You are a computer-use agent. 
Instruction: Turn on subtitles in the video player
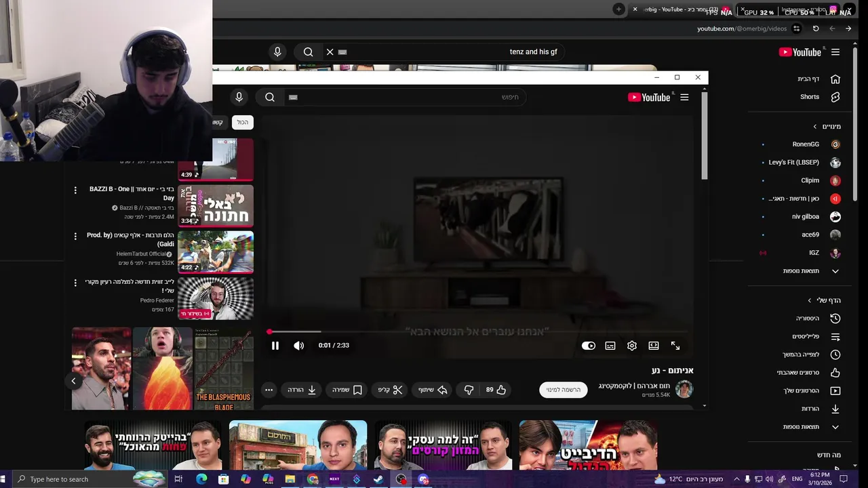click(x=610, y=346)
